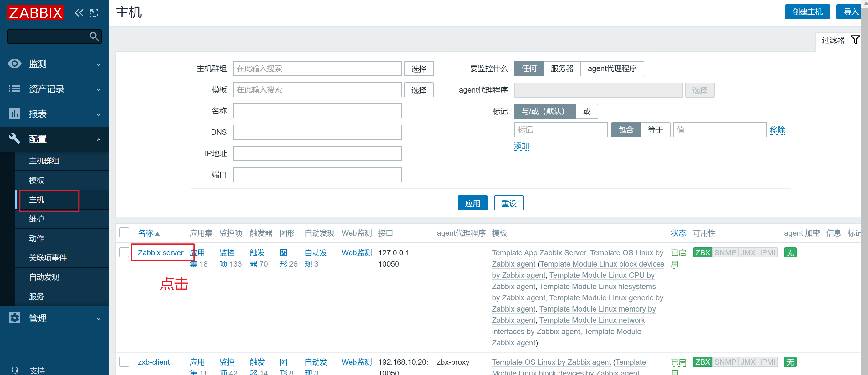Image resolution: width=868 pixels, height=375 pixels.
Task: Click IPMI badge for Zabbix server
Action: pyautogui.click(x=768, y=253)
